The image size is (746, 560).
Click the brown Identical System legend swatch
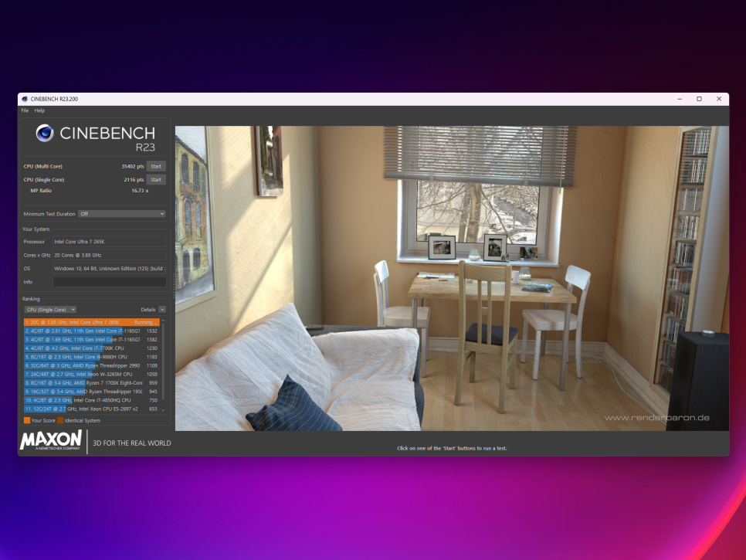coord(60,421)
